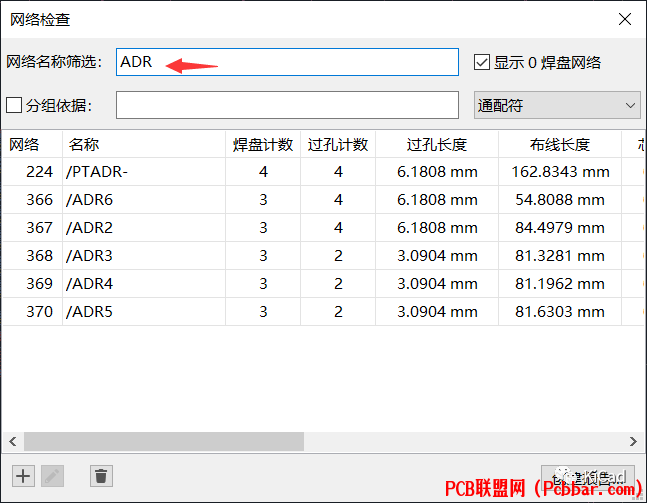Toggle 显示 0 焊盘网络 checkbox
This screenshot has height=503, width=647.
pos(482,62)
